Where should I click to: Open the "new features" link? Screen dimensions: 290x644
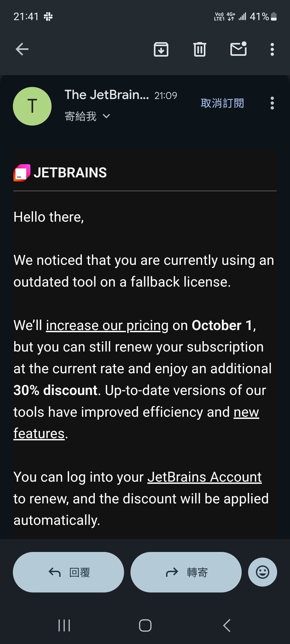click(246, 412)
